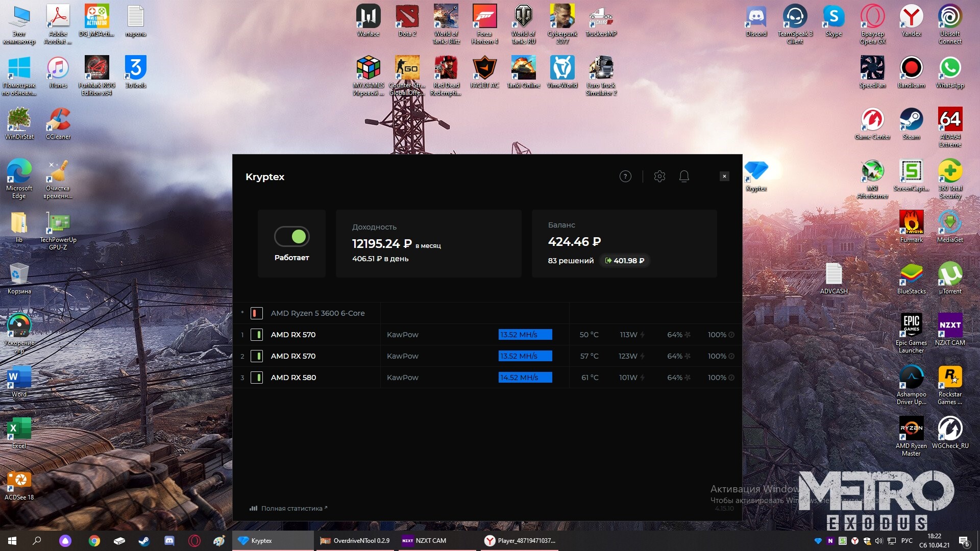Click the 12195.24 ₽ monthly profitability value
The height and width of the screenshot is (551, 980).
(381, 244)
